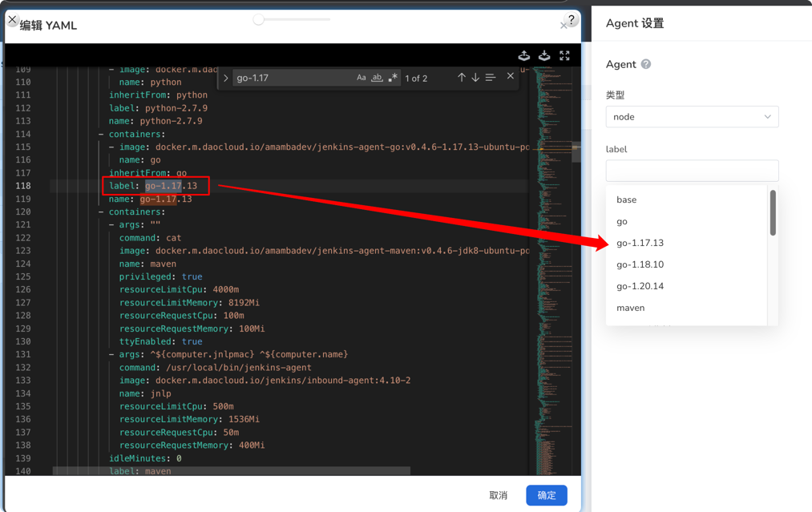Toggle Match Whole Word option
This screenshot has width=812, height=512.
tap(377, 78)
